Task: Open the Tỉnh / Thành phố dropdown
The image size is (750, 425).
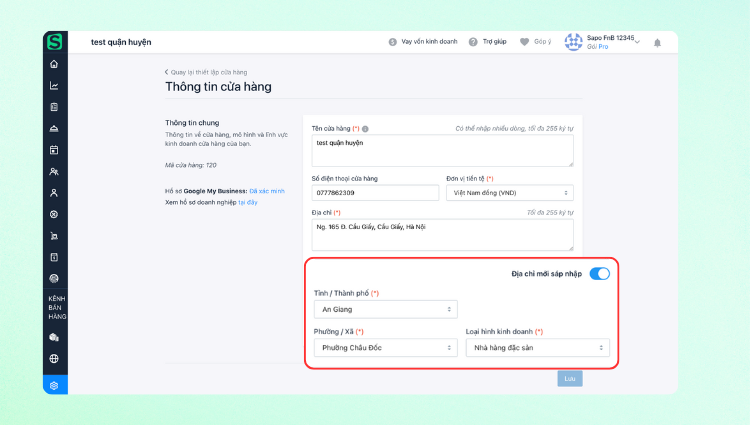Action: coord(385,310)
